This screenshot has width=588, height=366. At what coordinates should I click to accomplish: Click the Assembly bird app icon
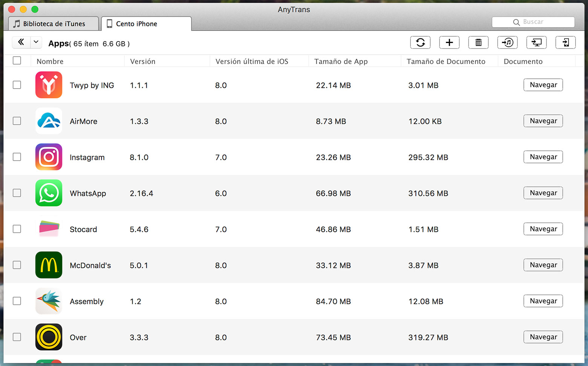coord(49,301)
